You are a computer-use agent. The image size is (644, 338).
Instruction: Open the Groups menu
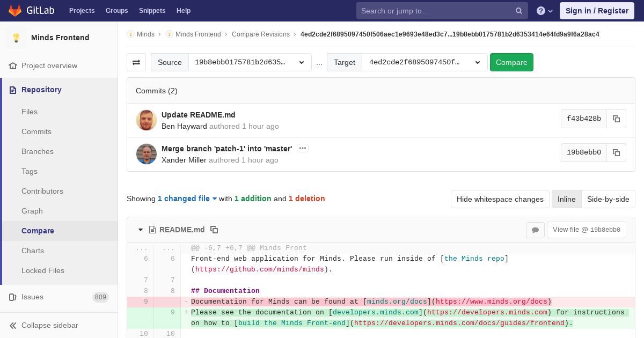(x=116, y=11)
